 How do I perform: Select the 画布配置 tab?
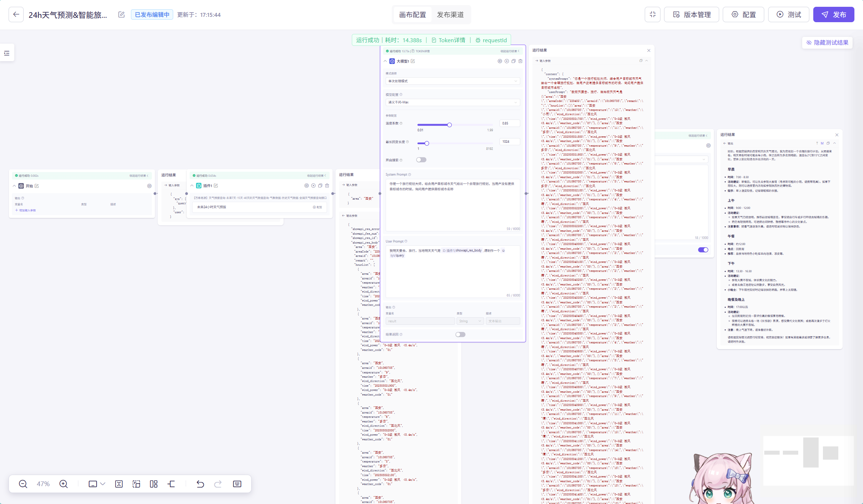point(413,15)
